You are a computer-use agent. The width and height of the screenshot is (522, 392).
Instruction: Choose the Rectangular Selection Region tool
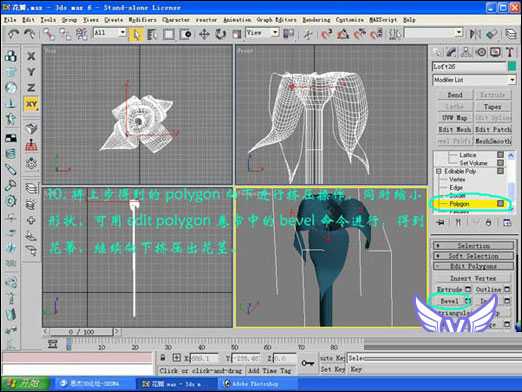tap(169, 34)
